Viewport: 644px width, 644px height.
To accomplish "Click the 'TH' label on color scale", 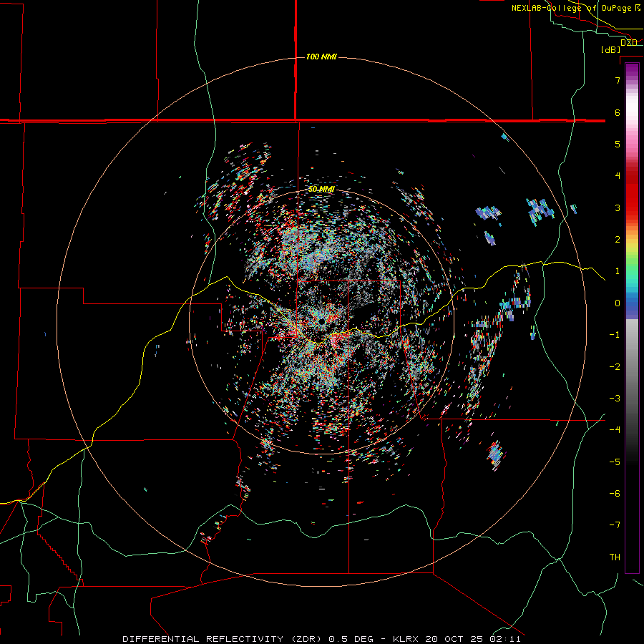I will [615, 557].
